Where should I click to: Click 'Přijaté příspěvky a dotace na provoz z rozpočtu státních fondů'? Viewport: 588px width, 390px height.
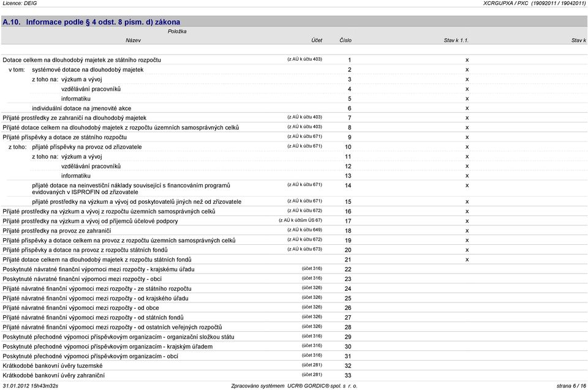click(x=85, y=250)
